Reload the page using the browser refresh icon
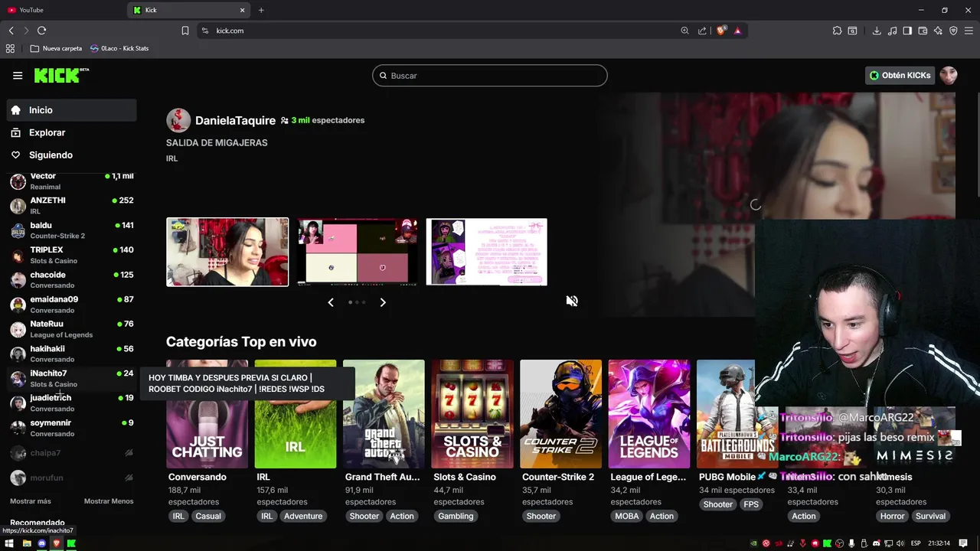The width and height of the screenshot is (980, 551). pyautogui.click(x=41, y=31)
